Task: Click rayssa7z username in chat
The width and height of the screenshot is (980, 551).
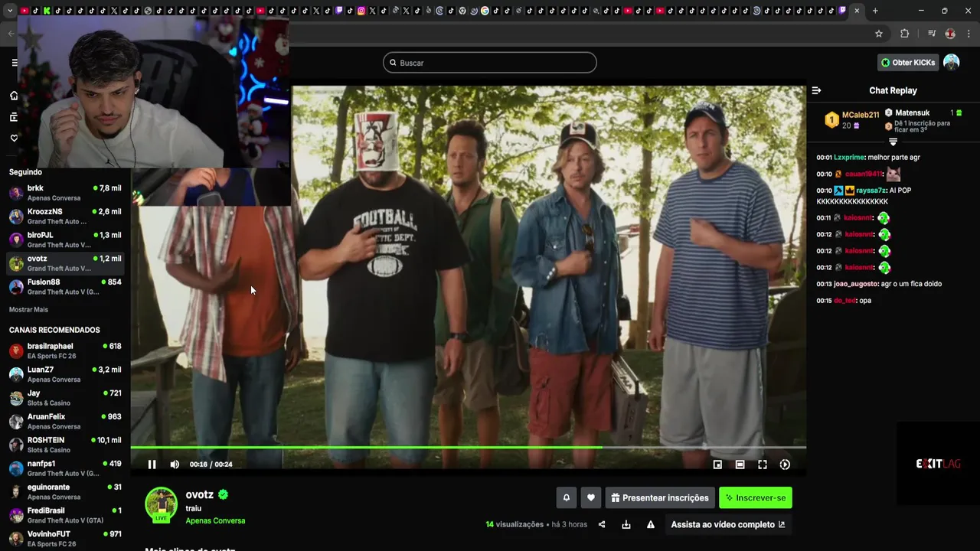Action: pyautogui.click(x=871, y=191)
